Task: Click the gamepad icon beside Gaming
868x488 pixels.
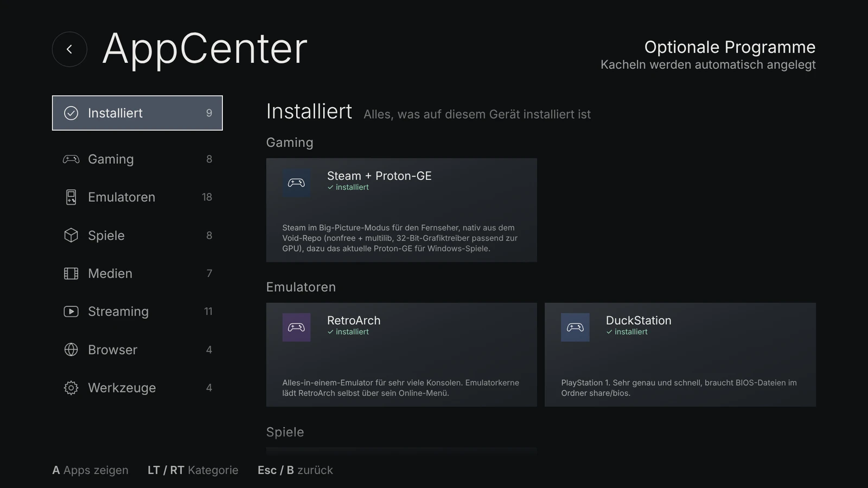Action: click(71, 159)
